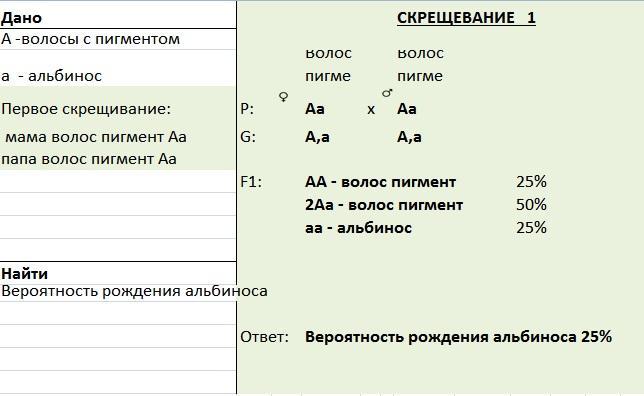The width and height of the screenshot is (644, 396).
Task: Click the 'Найти' header cell
Action: [24, 274]
